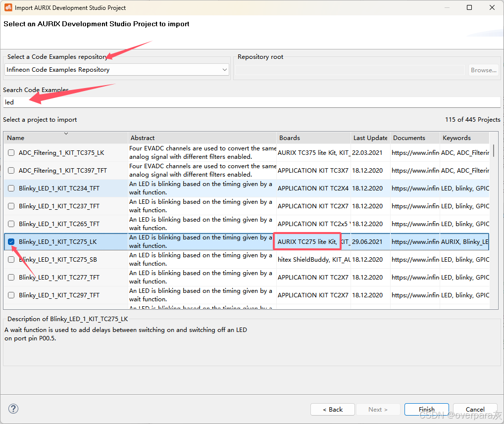Viewport: 504px width, 424px height.
Task: Sort by the Name column header
Action: click(65, 138)
